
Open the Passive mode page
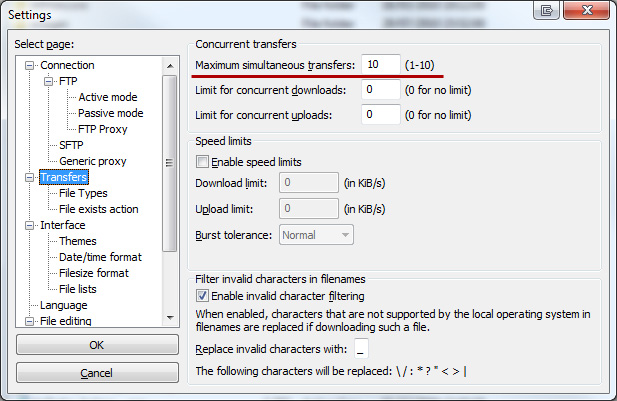[111, 113]
